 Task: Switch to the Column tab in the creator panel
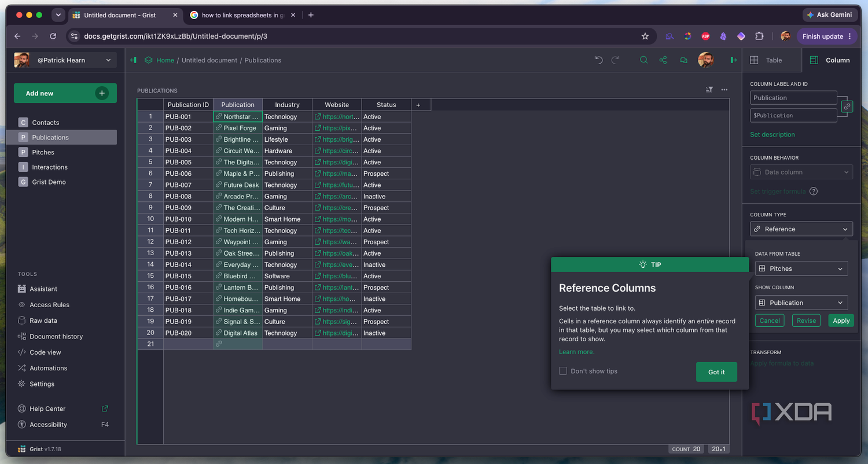[832, 60]
